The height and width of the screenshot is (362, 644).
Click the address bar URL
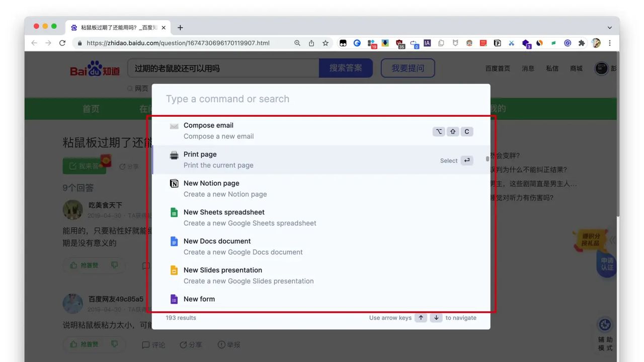tap(178, 43)
